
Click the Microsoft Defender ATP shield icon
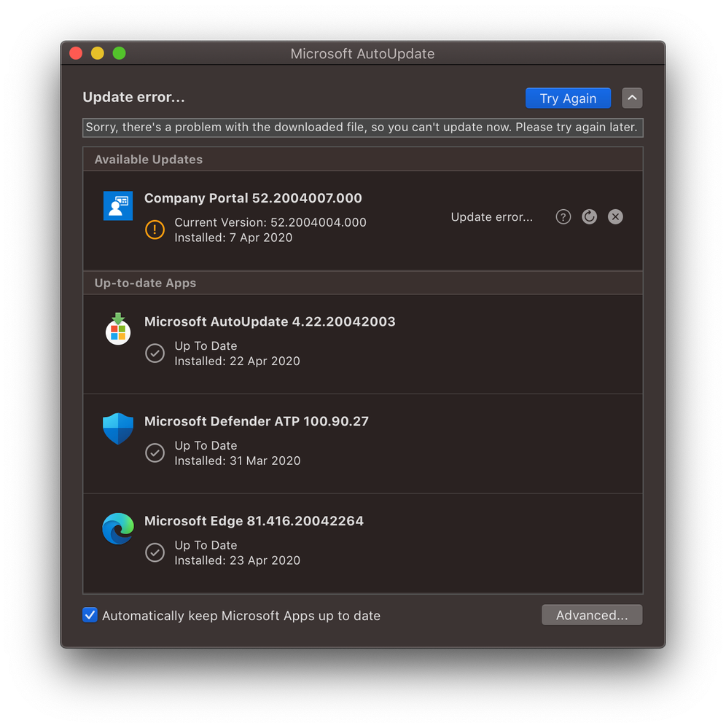click(118, 428)
